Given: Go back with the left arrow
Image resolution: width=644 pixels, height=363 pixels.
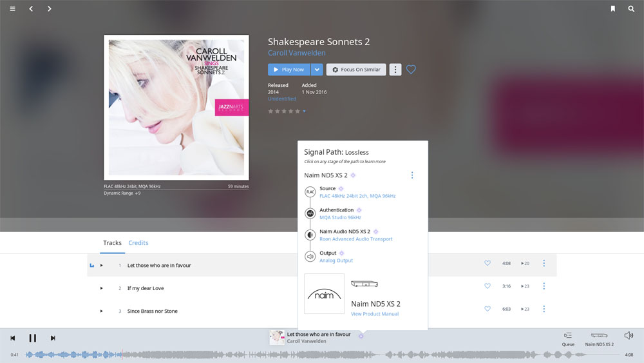Looking at the screenshot, I should coord(32,9).
